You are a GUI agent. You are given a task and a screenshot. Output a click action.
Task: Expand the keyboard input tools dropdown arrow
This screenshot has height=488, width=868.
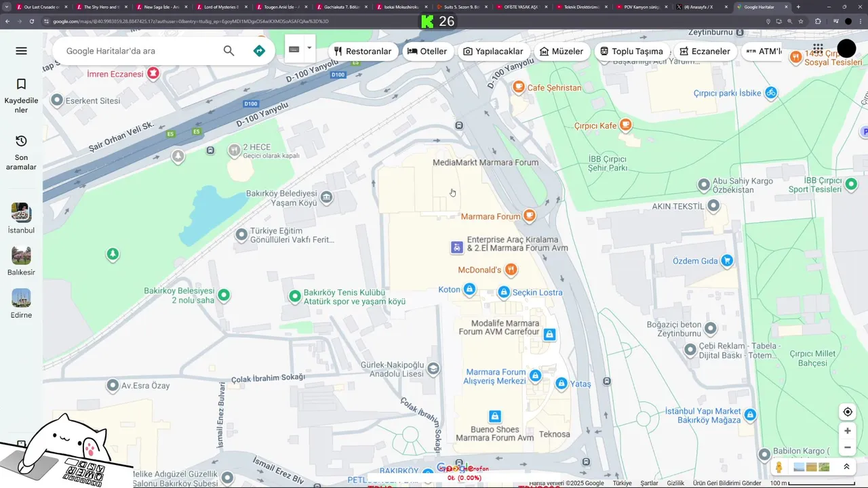click(x=309, y=48)
